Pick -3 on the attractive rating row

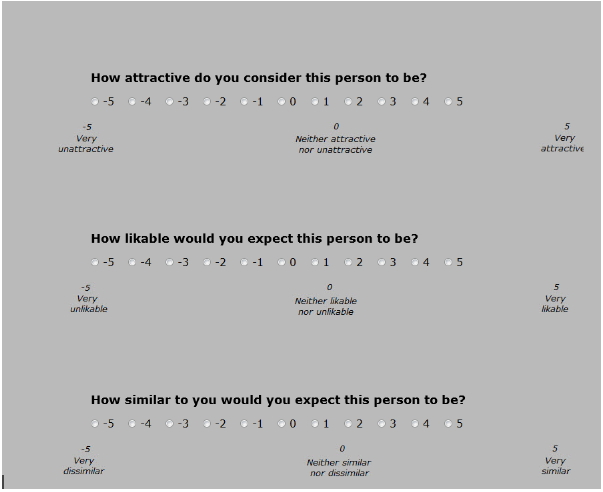tap(169, 102)
